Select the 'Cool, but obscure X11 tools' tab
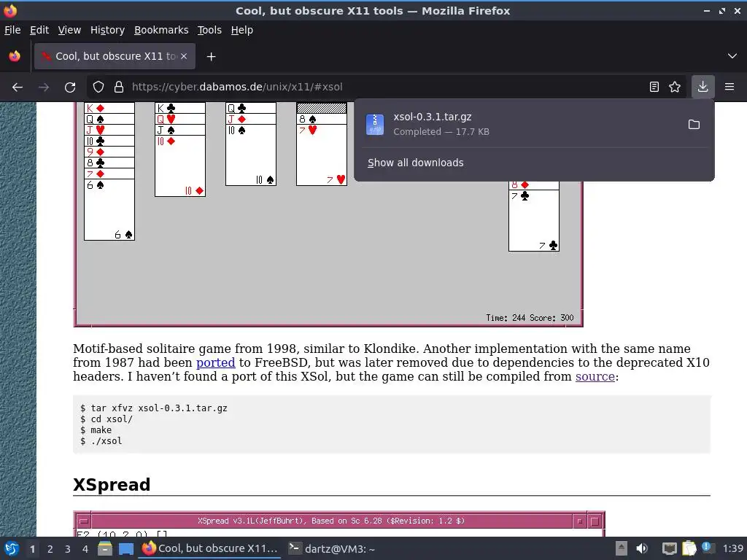The height and width of the screenshot is (560, 747). tap(115, 56)
